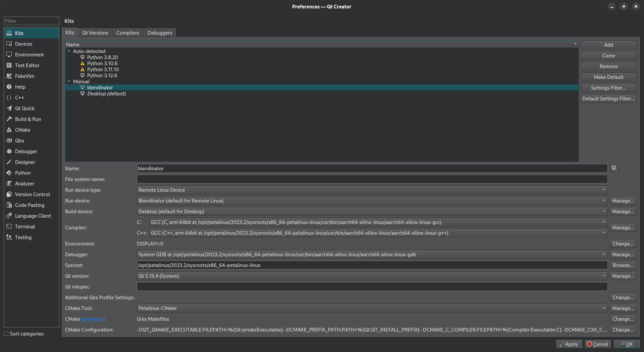The width and height of the screenshot is (644, 352).
Task: Select the Debugger category in sidebar
Action: [x=26, y=151]
